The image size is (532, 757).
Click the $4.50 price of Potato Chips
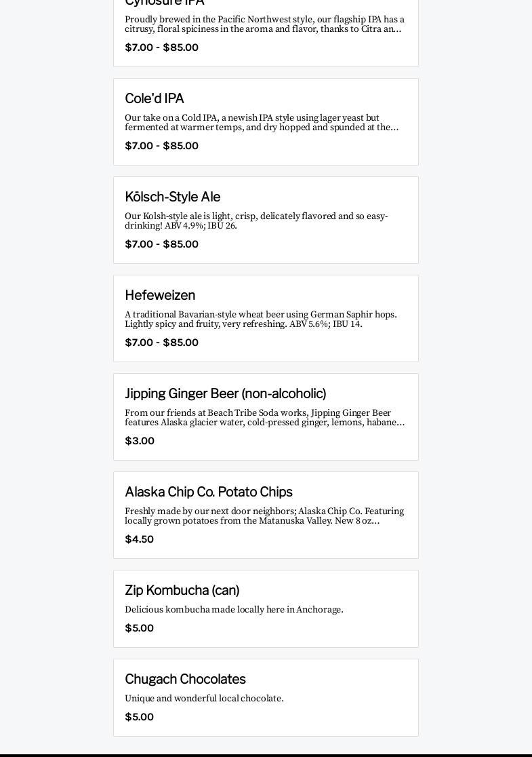click(139, 539)
